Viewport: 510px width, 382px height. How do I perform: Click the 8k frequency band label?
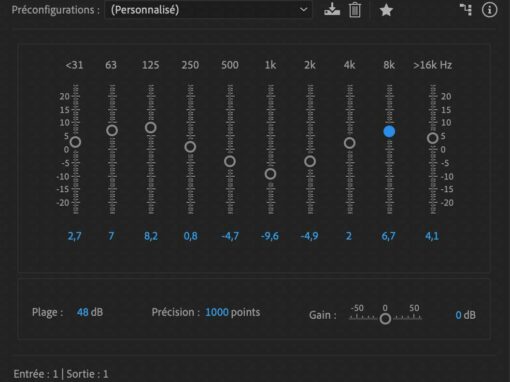coord(389,65)
